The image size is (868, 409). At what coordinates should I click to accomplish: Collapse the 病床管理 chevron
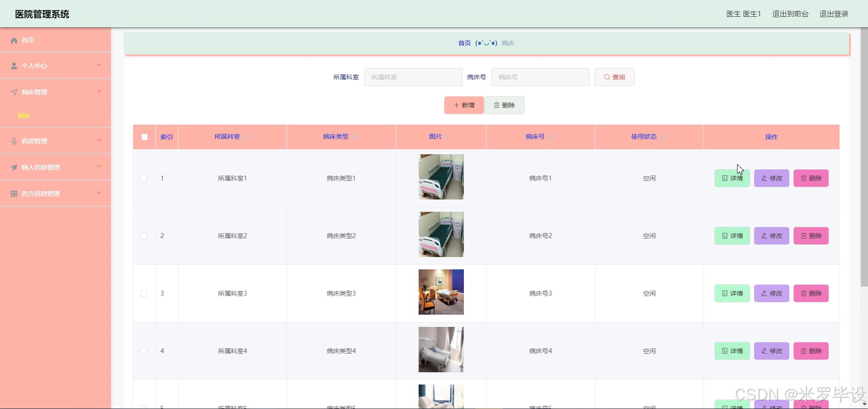(99, 92)
